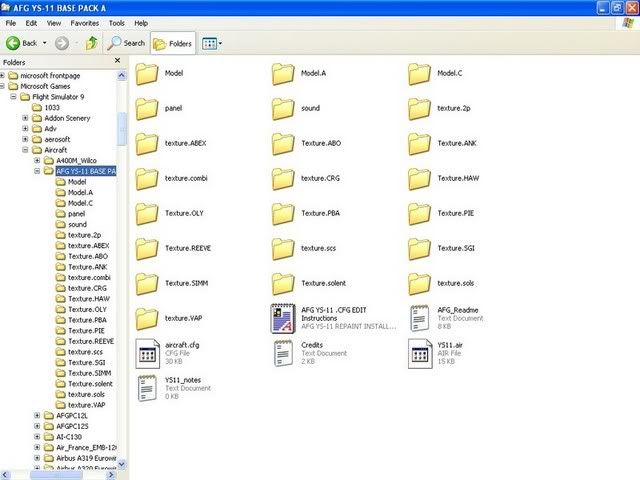Select the aircraft.cfg file
Image resolution: width=640 pixels, height=480 pixels.
[x=167, y=354]
